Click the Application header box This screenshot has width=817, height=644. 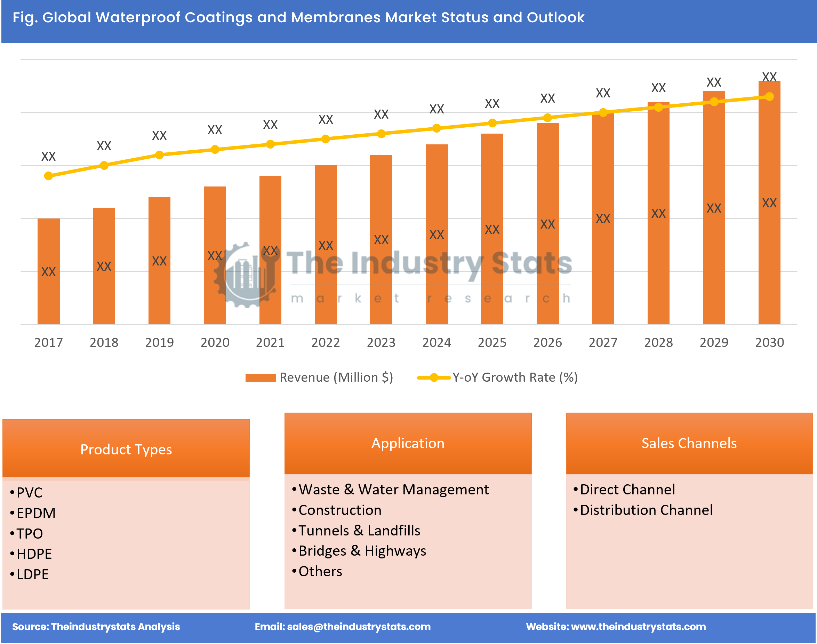click(x=408, y=443)
